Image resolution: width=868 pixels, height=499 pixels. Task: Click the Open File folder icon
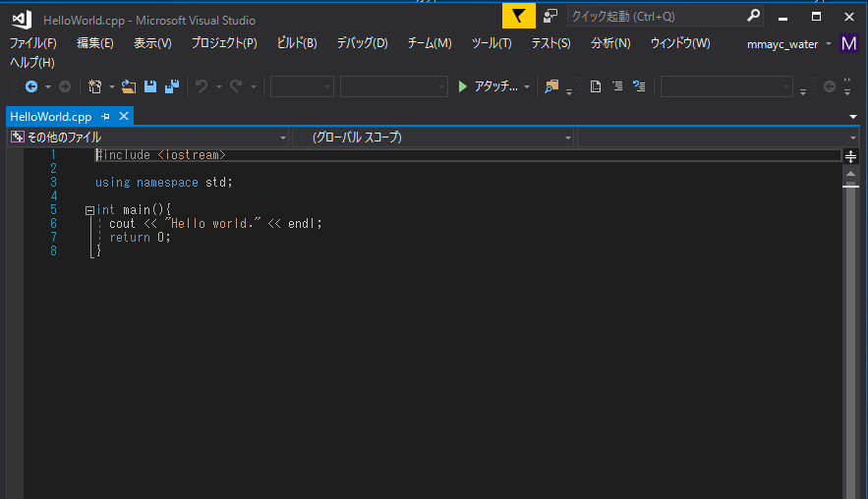click(x=129, y=86)
